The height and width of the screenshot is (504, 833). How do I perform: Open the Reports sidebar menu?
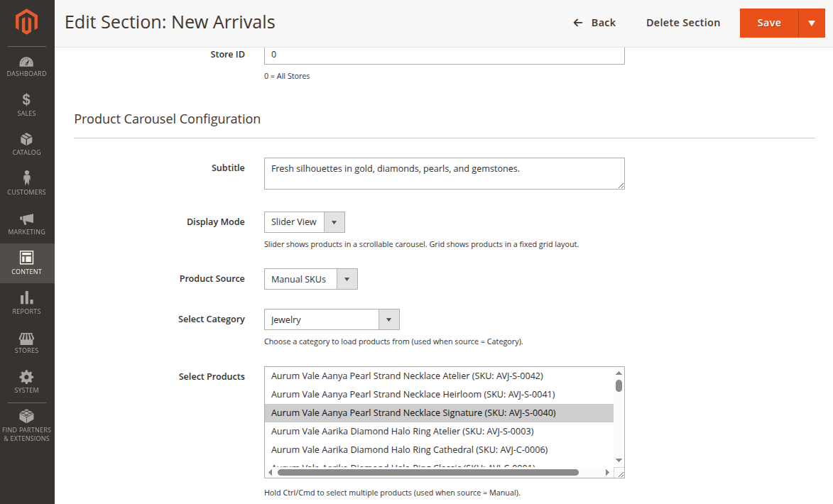coord(26,302)
